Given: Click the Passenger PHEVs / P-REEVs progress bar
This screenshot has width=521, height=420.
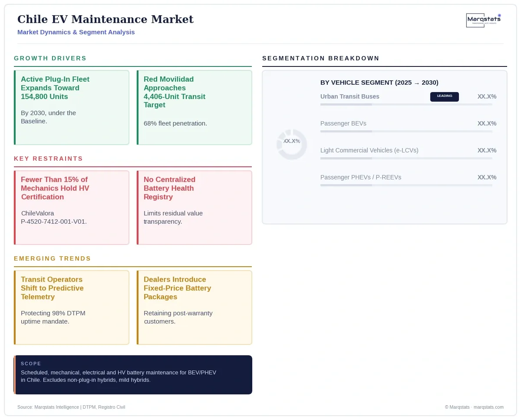Looking at the screenshot, I should click(x=406, y=185).
